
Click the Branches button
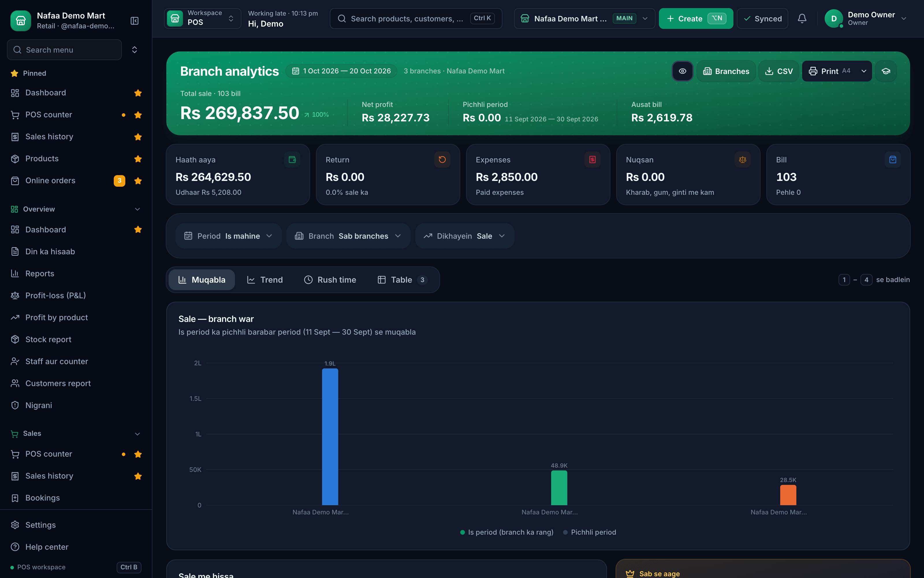[726, 71]
